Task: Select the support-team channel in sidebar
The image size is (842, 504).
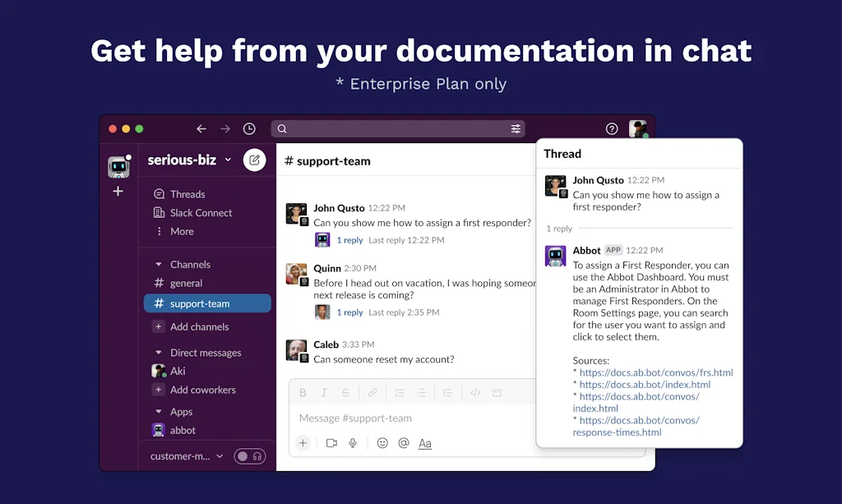Action: 207,303
